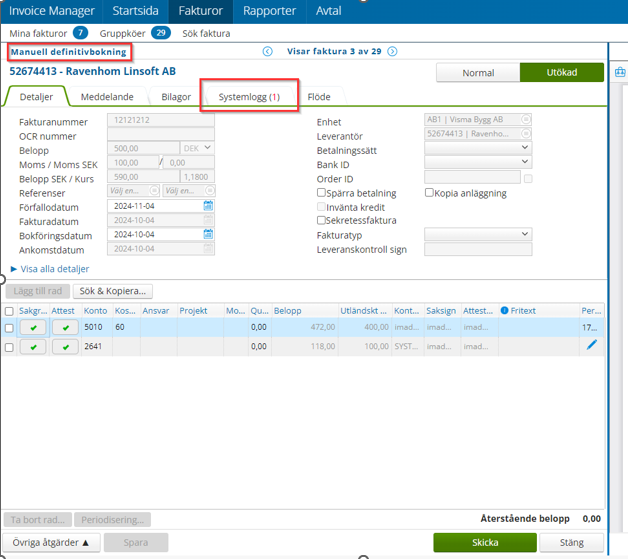The height and width of the screenshot is (559, 628).
Task: Click the Spara button
Action: 136,543
